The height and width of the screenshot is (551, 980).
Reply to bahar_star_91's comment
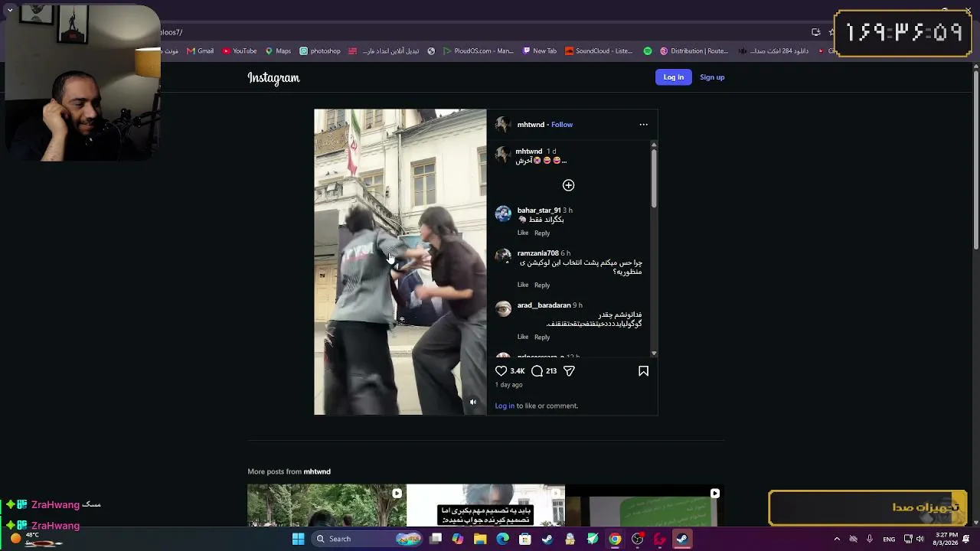point(542,233)
